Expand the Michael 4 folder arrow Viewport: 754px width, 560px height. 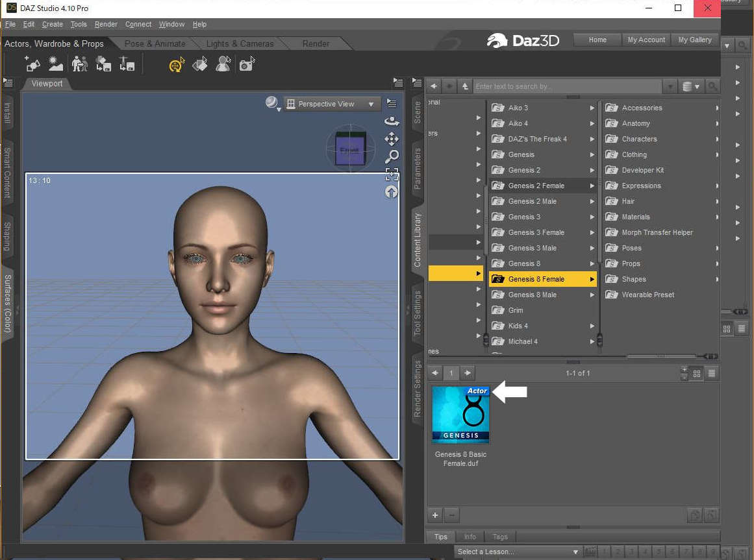coord(592,341)
